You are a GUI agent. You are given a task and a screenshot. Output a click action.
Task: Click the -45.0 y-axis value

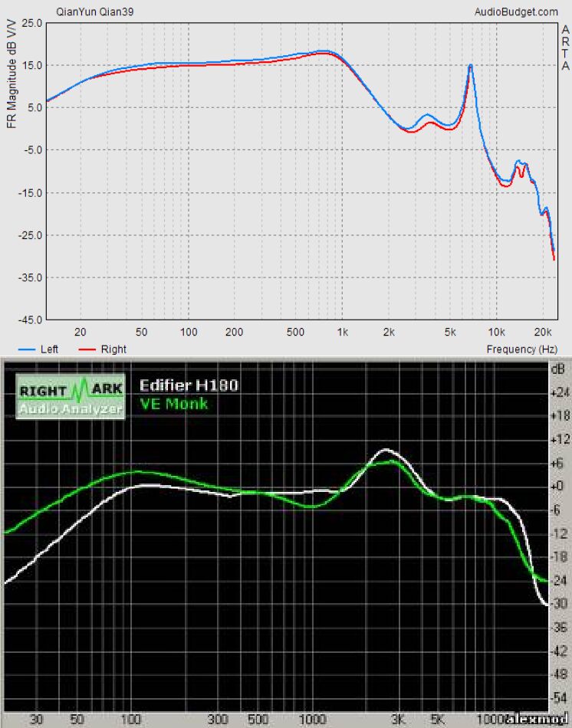click(30, 320)
